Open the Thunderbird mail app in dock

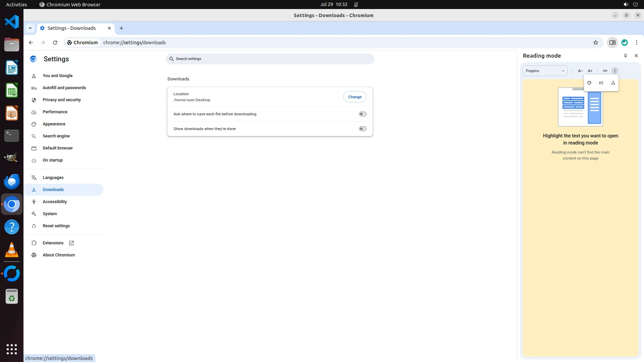tap(12, 181)
